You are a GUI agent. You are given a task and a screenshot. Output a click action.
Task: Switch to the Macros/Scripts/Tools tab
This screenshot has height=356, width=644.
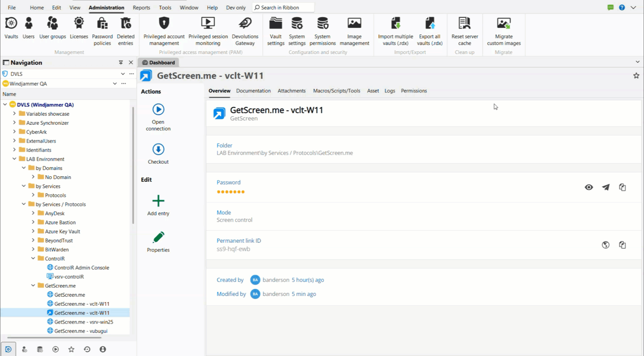click(336, 91)
